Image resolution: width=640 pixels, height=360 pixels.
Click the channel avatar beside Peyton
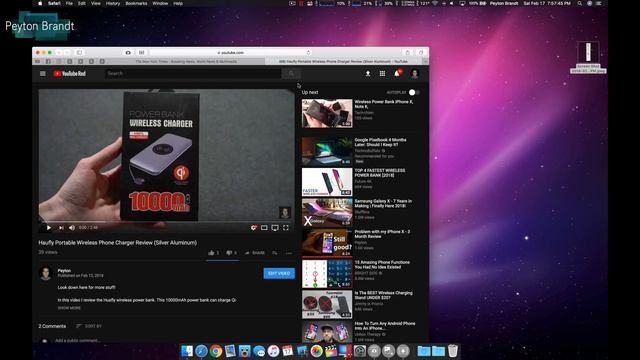pyautogui.click(x=46, y=273)
